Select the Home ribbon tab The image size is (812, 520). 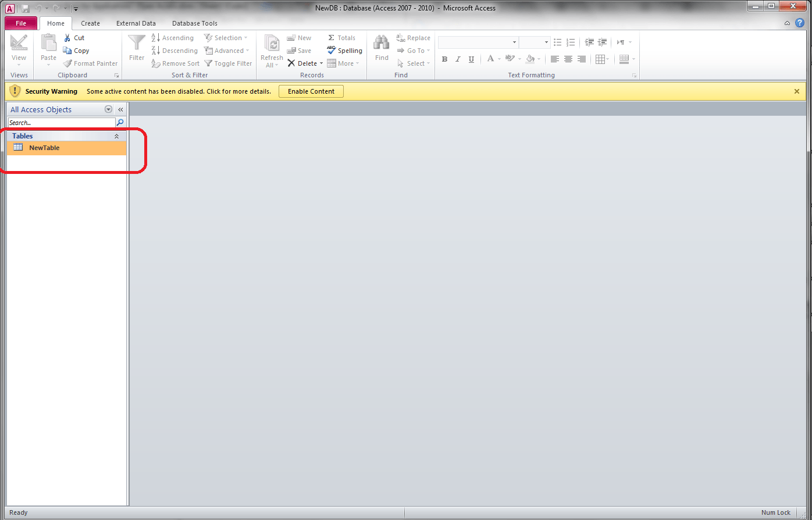click(56, 23)
